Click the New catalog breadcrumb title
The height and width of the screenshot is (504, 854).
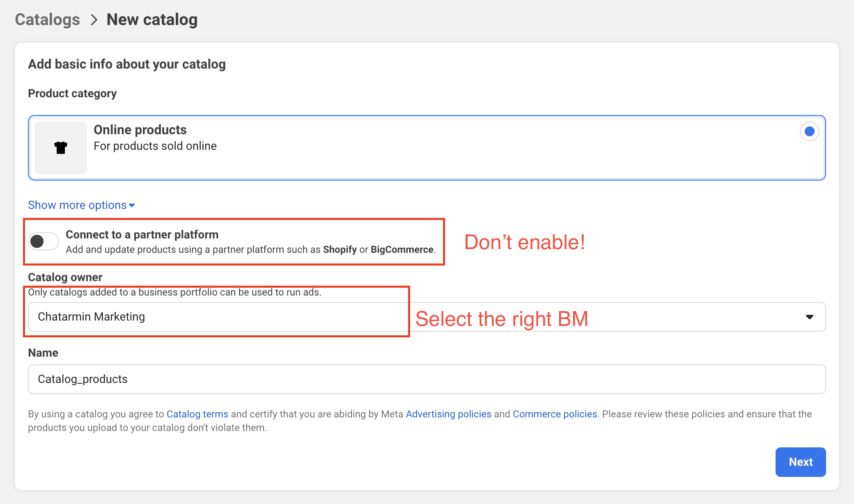152,20
